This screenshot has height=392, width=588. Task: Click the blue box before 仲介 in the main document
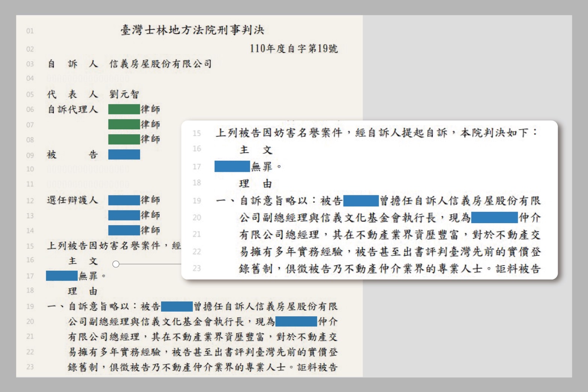296,321
